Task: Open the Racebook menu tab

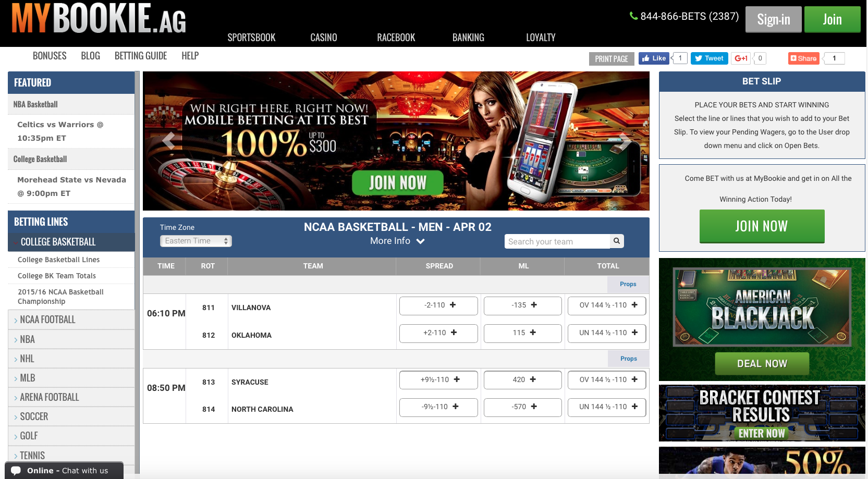Action: coord(396,38)
